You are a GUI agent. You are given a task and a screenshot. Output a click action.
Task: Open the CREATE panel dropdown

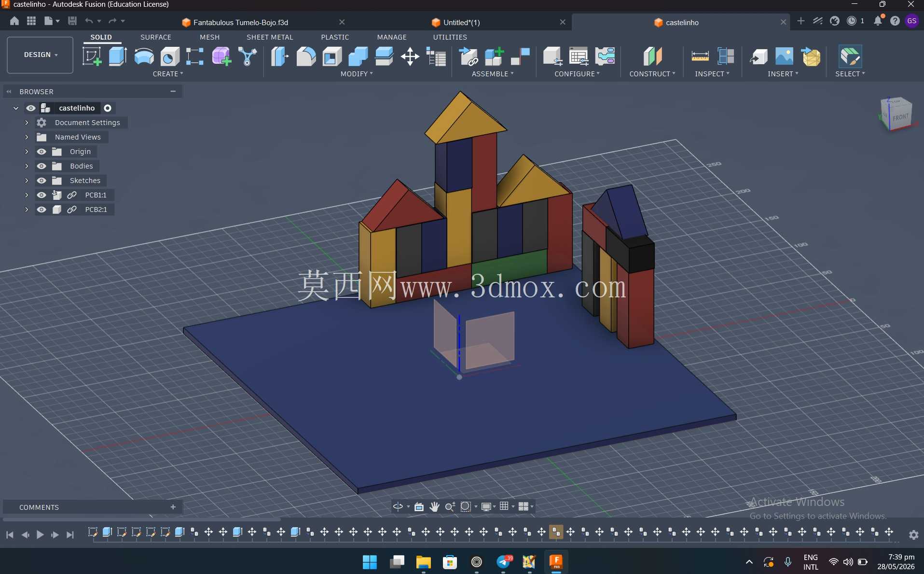click(x=168, y=74)
